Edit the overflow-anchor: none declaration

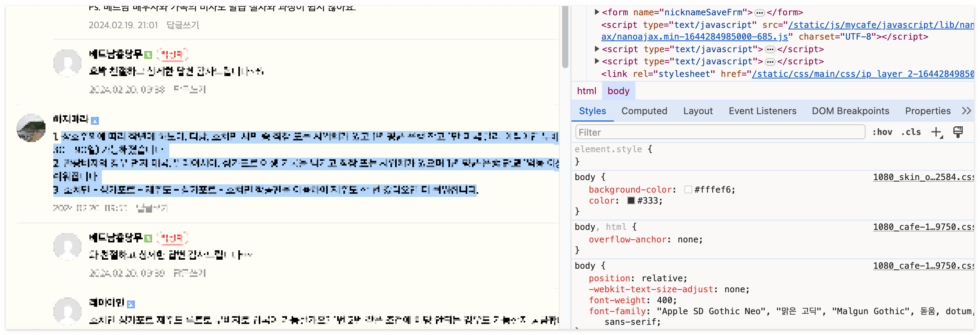(646, 239)
